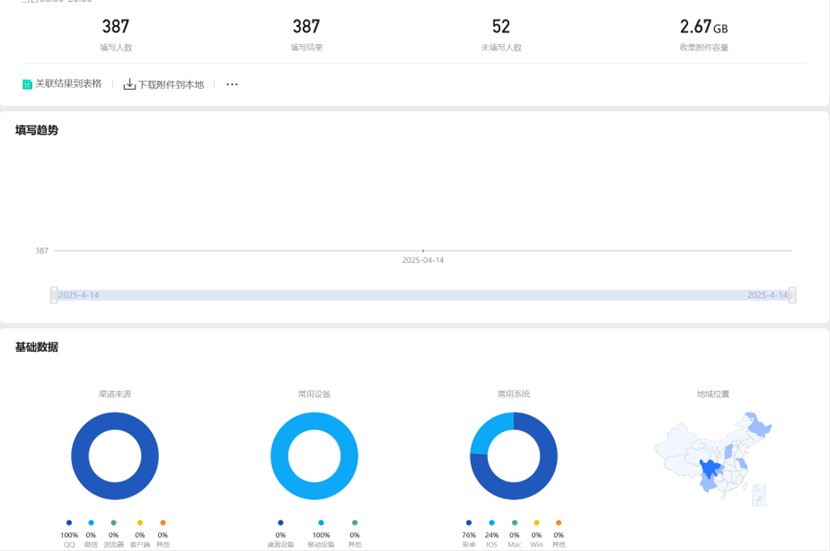Click the right handle of the date range slider

coord(792,295)
